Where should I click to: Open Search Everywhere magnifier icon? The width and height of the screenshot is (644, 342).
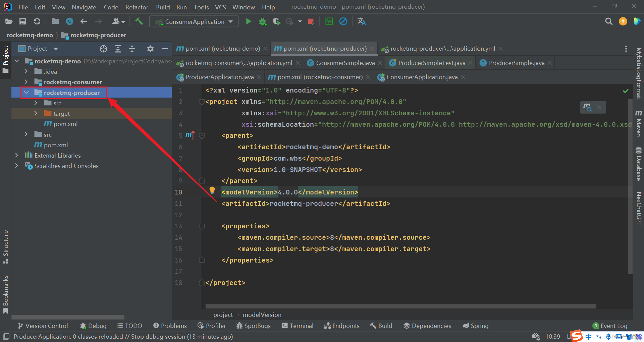click(x=608, y=21)
